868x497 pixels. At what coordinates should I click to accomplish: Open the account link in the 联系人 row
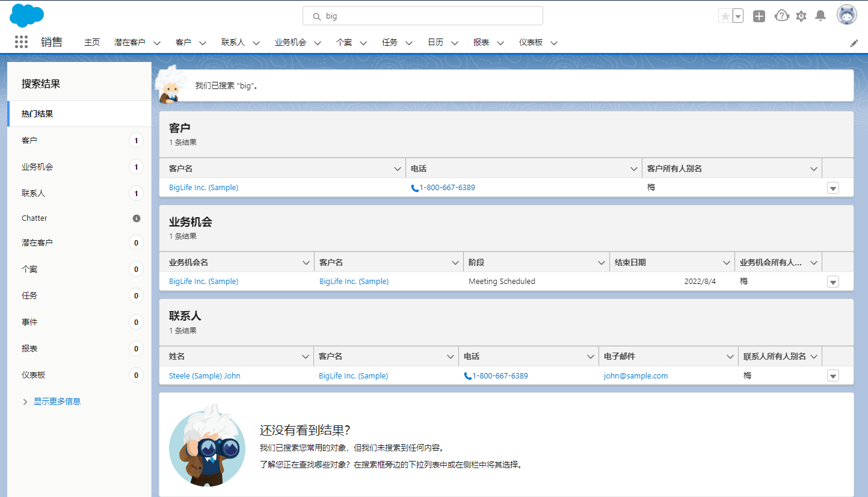353,376
